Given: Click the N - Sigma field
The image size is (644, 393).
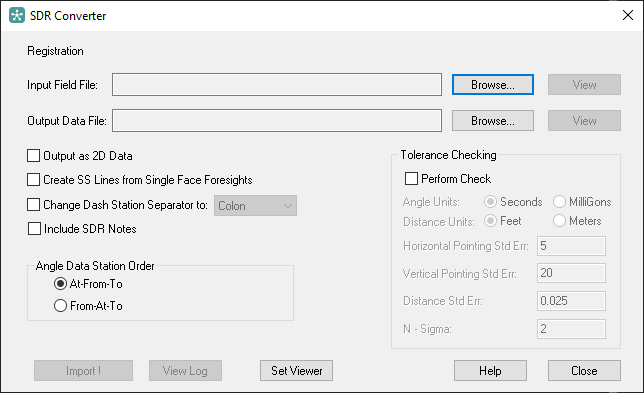Looking at the screenshot, I should coord(571,329).
